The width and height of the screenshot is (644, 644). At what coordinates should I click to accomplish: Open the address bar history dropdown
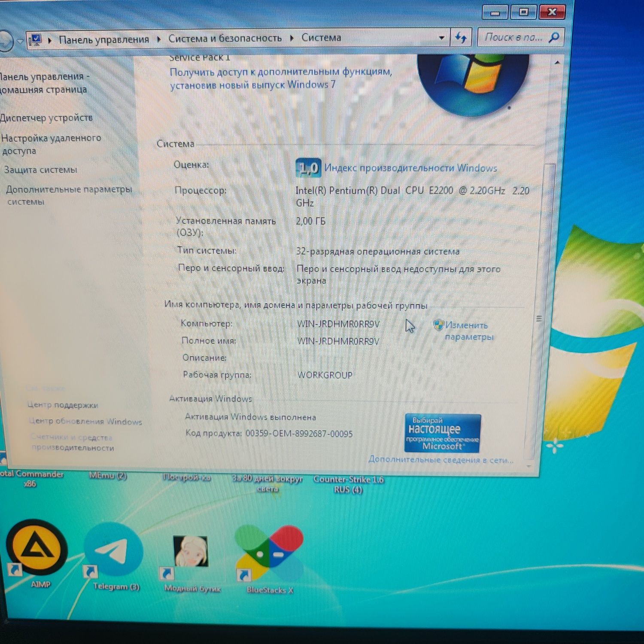point(441,38)
